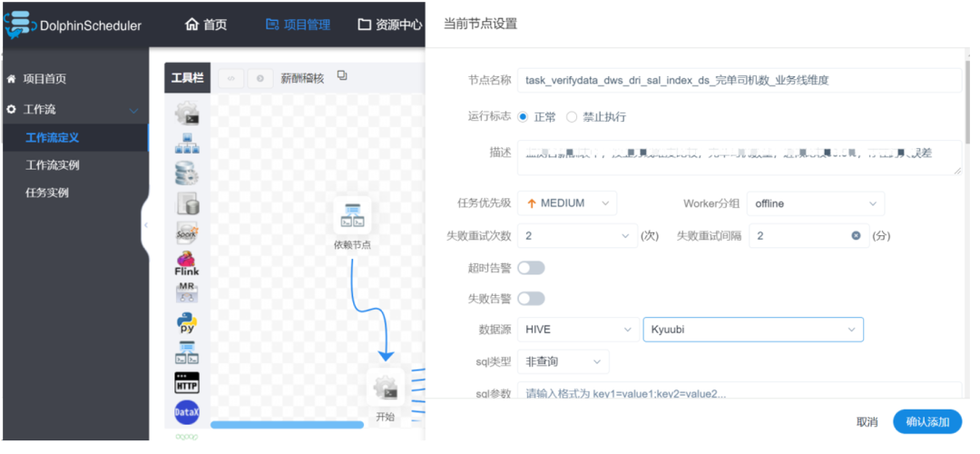Toggle the 超时告警 switch
Viewport: 980px width, 454px height.
(x=531, y=268)
